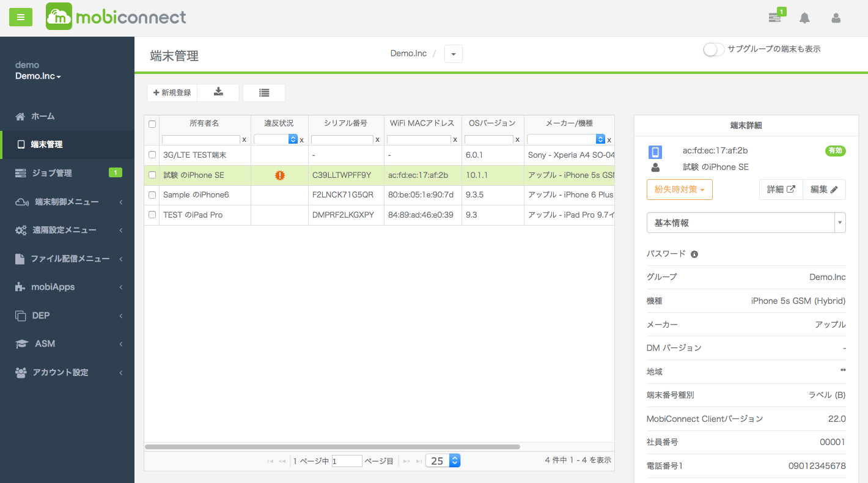Check the select-all checkbox in table header
The image size is (868, 483).
click(x=152, y=124)
